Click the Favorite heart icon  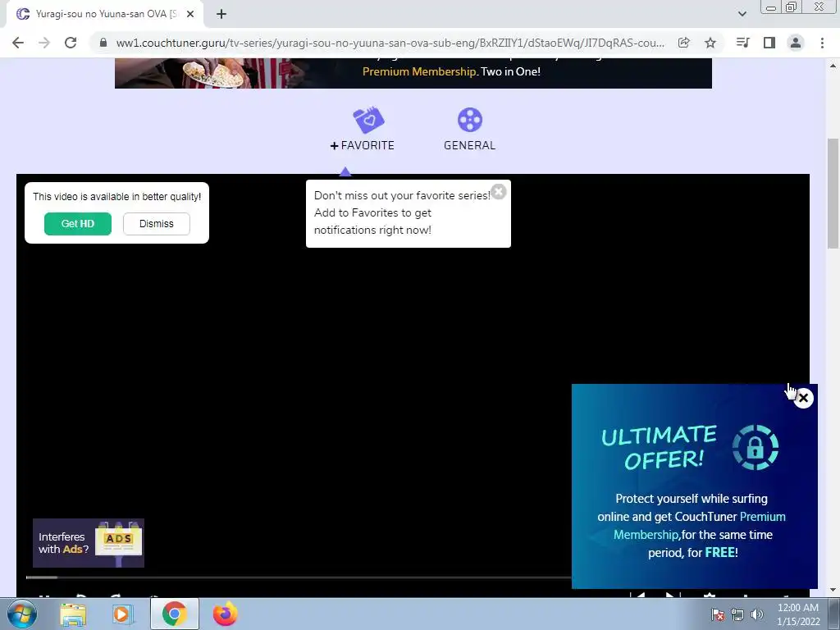pyautogui.click(x=368, y=120)
